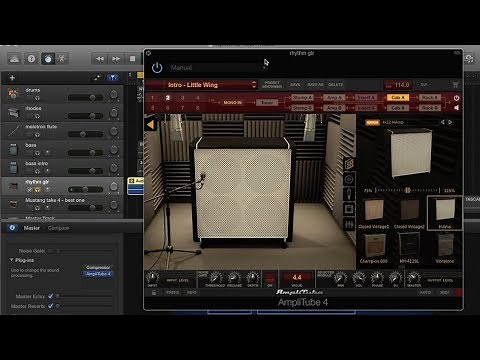Open the Manual settings dropdown
Image resolution: width=480 pixels, height=360 pixels.
coord(218,68)
